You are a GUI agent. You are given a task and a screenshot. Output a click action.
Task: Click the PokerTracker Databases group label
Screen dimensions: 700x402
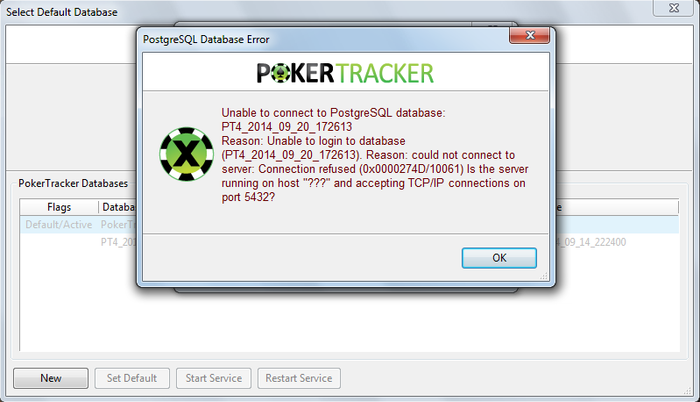73,184
